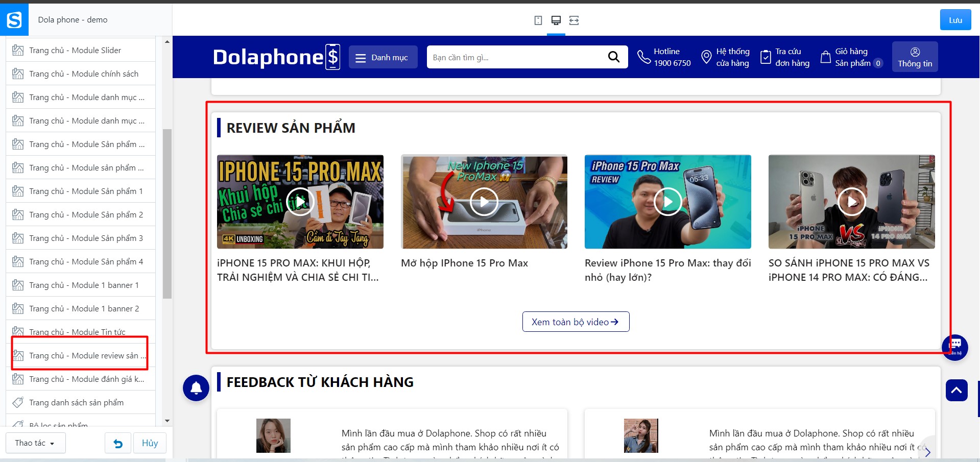Click the Module review sản section icon
This screenshot has height=462, width=980.
tap(18, 355)
